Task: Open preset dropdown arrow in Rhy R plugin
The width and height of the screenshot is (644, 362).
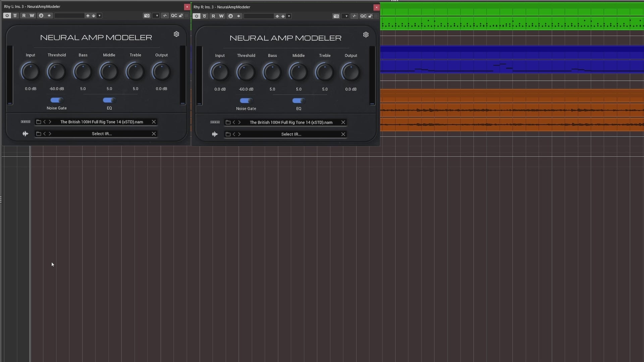Action: tap(289, 16)
